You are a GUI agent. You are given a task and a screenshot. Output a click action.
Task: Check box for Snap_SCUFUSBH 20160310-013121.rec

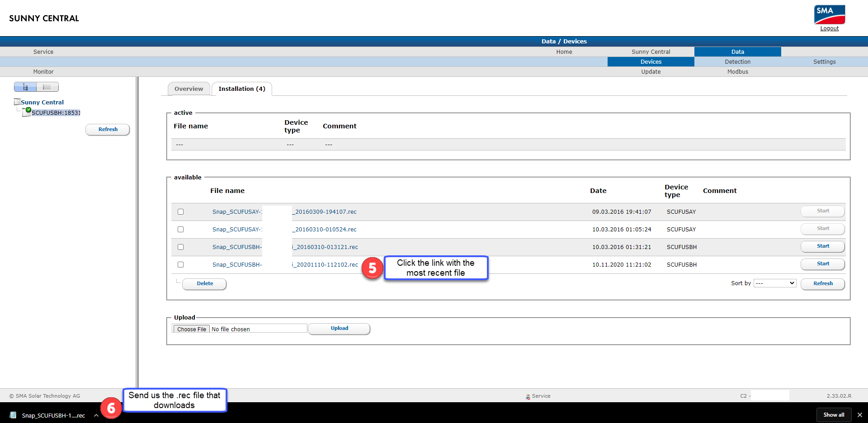[x=181, y=247]
